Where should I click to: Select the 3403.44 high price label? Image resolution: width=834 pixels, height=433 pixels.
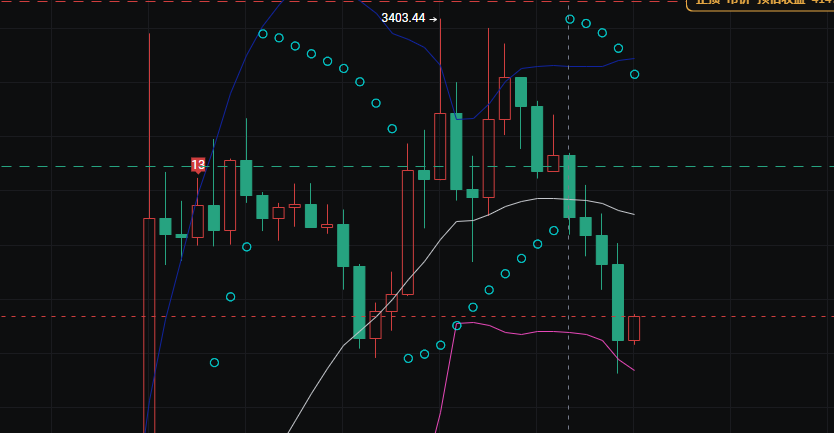403,18
